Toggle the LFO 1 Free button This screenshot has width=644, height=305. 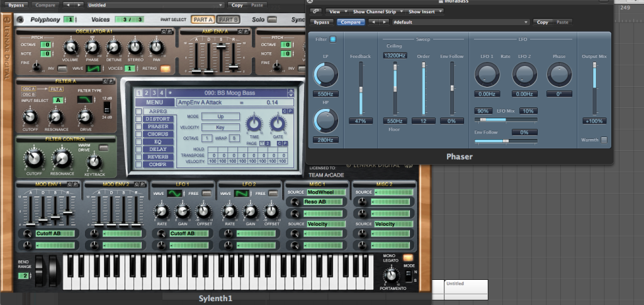[x=207, y=193]
